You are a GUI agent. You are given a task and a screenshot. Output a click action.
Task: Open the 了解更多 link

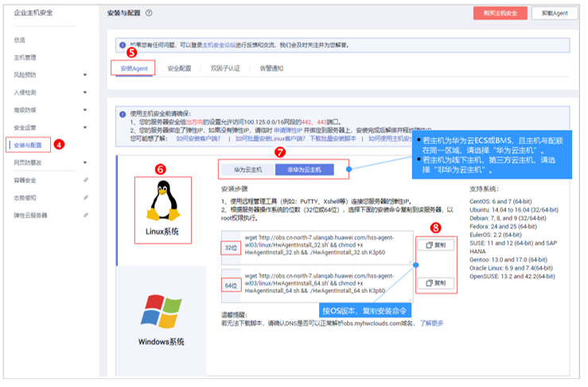pyautogui.click(x=431, y=323)
